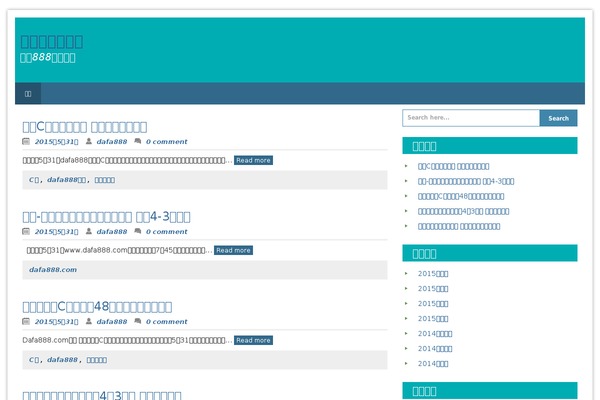Viewport: 600px width, 400px height.
Task: Open the main post title containing 4-3
Action: pos(106,217)
